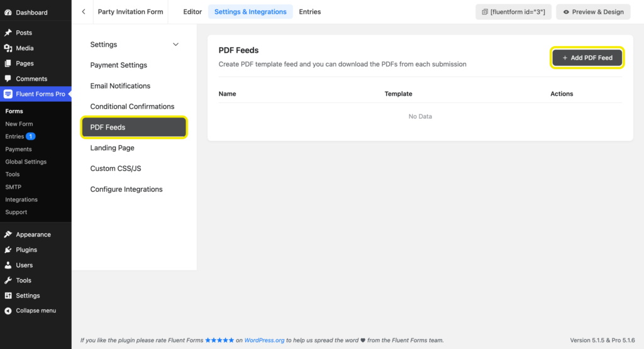The image size is (644, 349).
Task: Click the Media library icon
Action: 8,48
